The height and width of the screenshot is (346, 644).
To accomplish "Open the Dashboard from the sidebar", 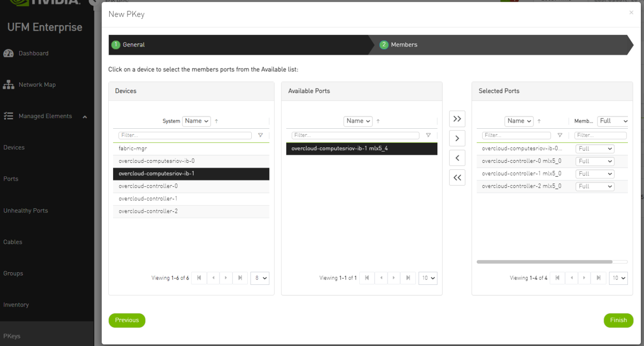I will coord(33,53).
